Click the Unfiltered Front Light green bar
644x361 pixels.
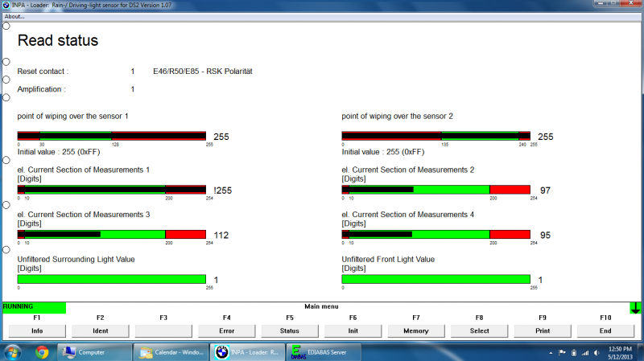[x=436, y=279]
